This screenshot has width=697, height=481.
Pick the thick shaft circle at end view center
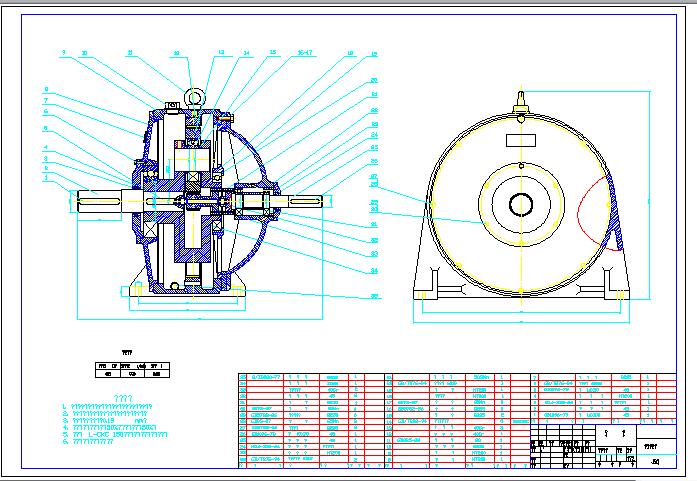[521, 205]
